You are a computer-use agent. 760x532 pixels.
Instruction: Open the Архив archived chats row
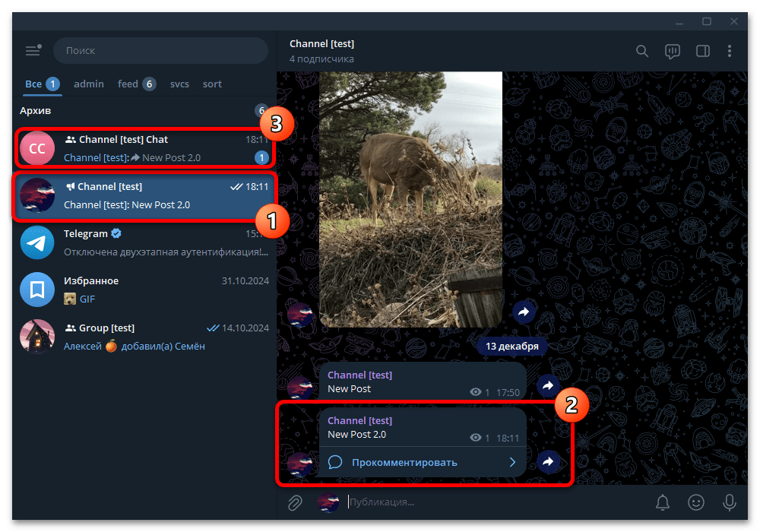(x=144, y=110)
